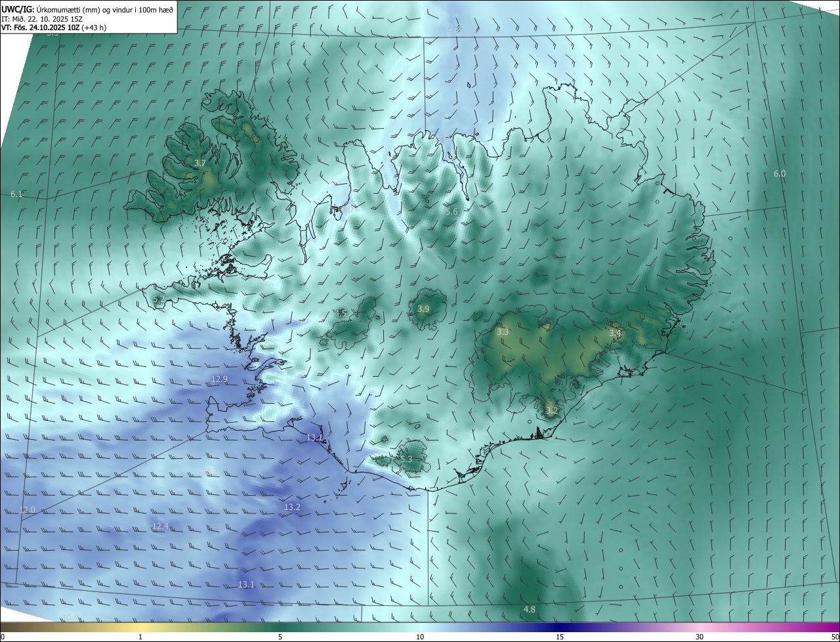Click the title 'Úrkomumætti (mm) og vindur í 100m hæð'
This screenshot has height=642, width=840.
(104, 10)
